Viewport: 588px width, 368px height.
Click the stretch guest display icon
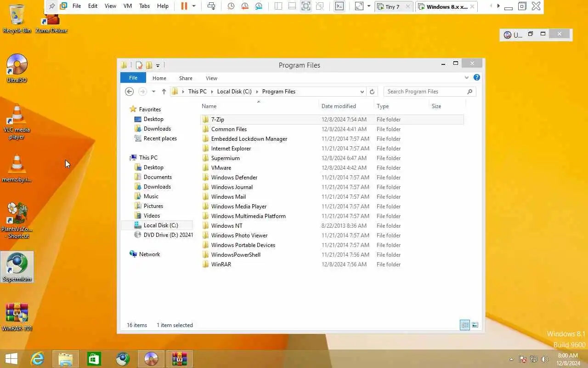coord(359,6)
